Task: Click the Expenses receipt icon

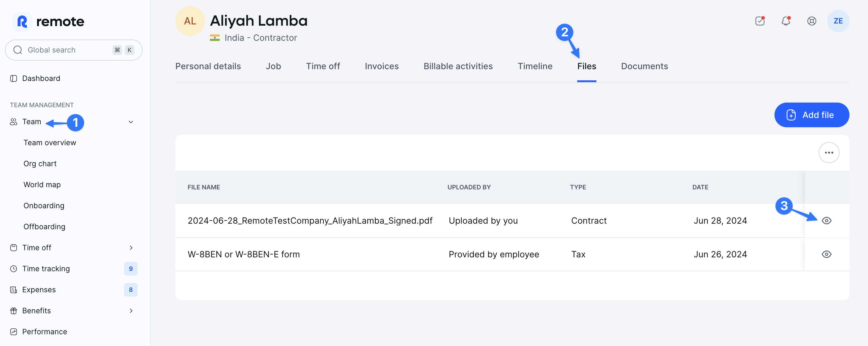Action: coord(14,289)
